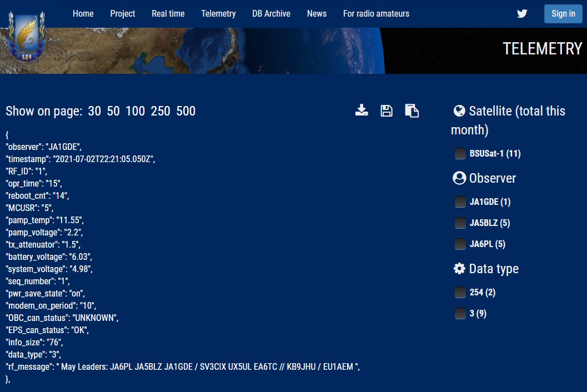The image size is (587, 392).
Task: Tick the JA1GDE (1) observer checkbox
Action: click(x=460, y=202)
